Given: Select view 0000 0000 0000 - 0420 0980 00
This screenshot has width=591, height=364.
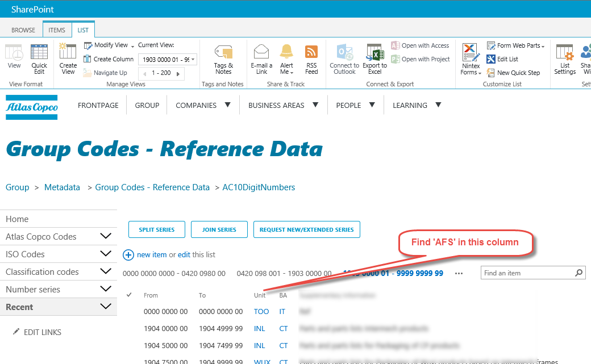Looking at the screenshot, I should [174, 274].
